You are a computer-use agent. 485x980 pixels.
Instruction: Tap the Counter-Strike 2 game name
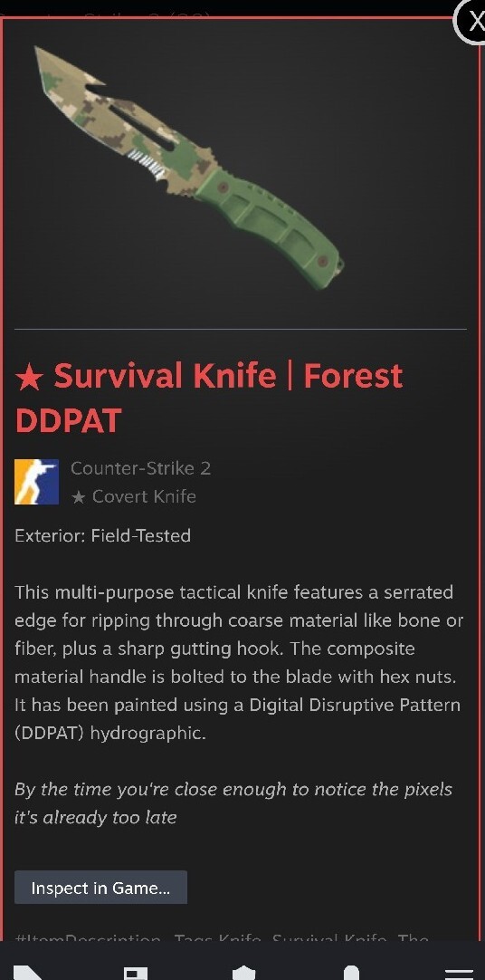point(140,468)
